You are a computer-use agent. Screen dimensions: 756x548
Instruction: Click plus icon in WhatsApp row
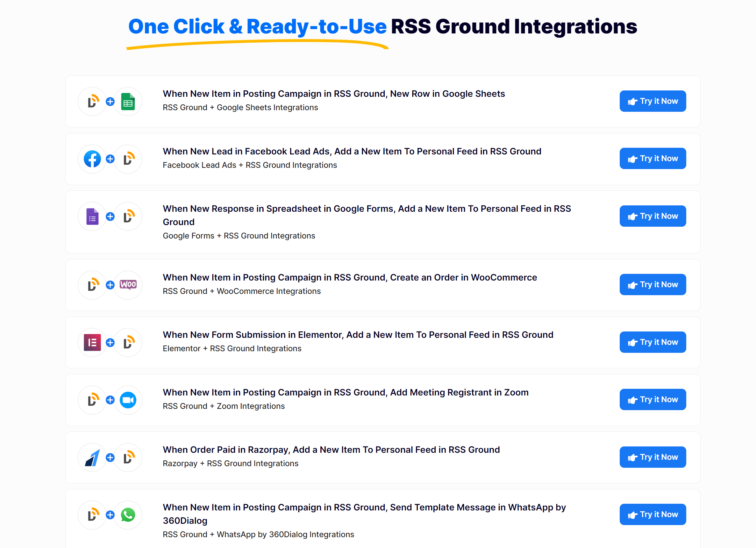point(110,515)
